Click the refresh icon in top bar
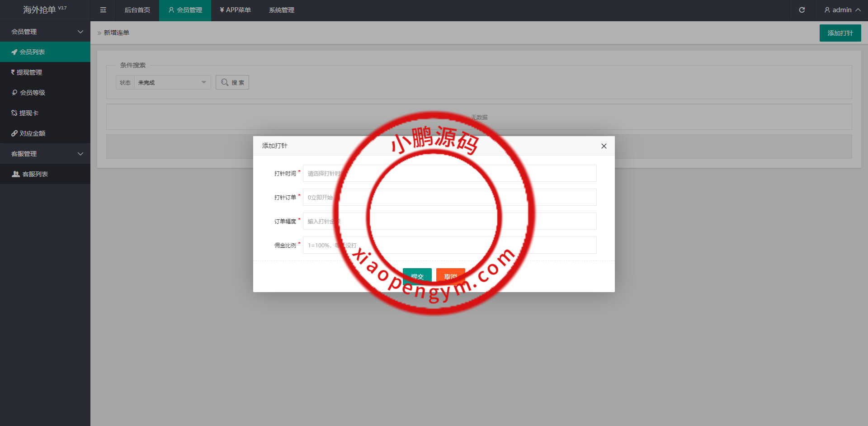868x426 pixels. point(802,10)
